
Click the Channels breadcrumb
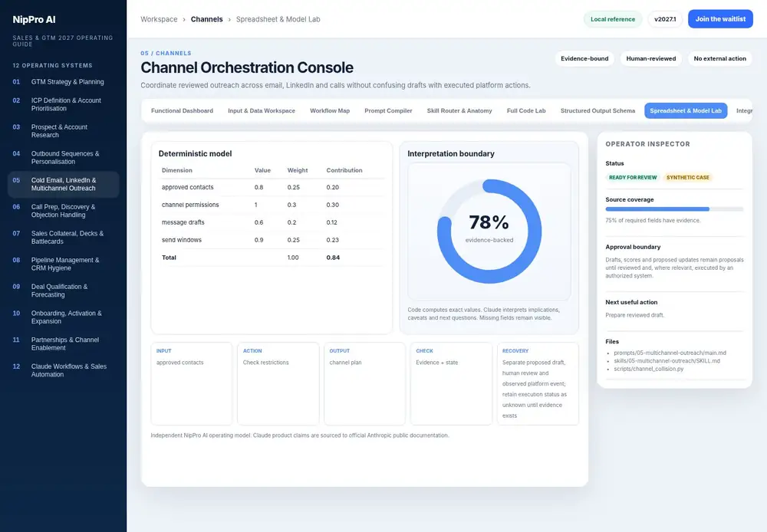206,19
